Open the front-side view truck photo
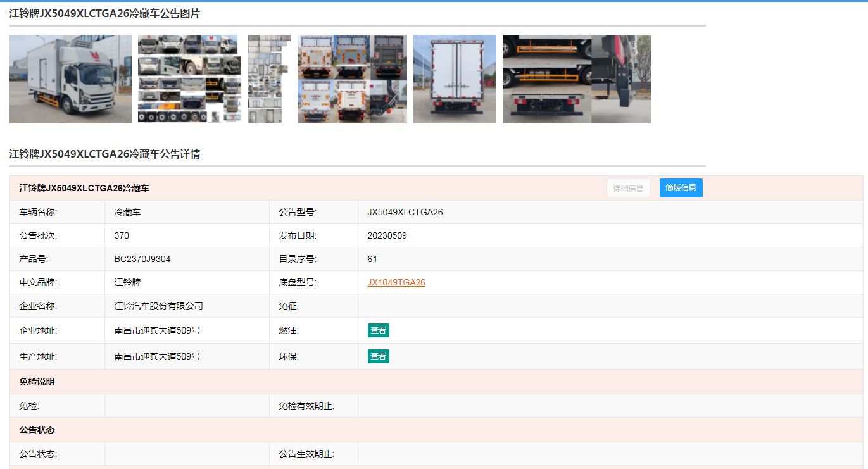Screen dimensions: 868x469 coord(70,79)
